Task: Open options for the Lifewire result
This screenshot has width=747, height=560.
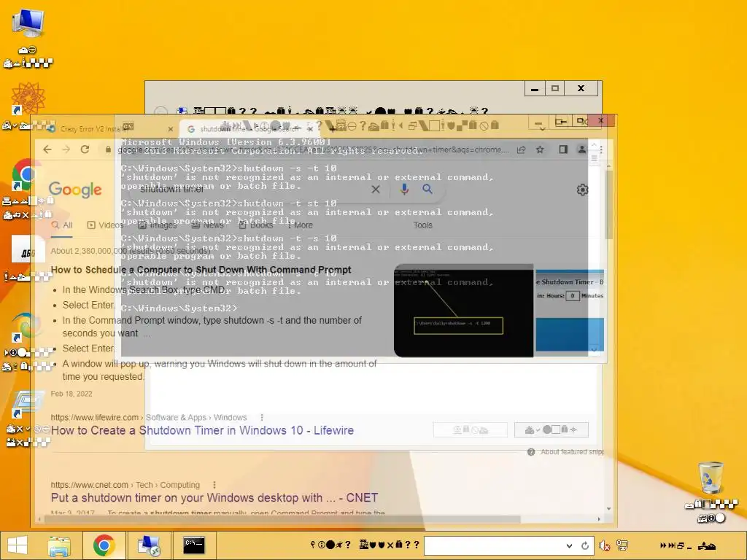Action: (262, 418)
